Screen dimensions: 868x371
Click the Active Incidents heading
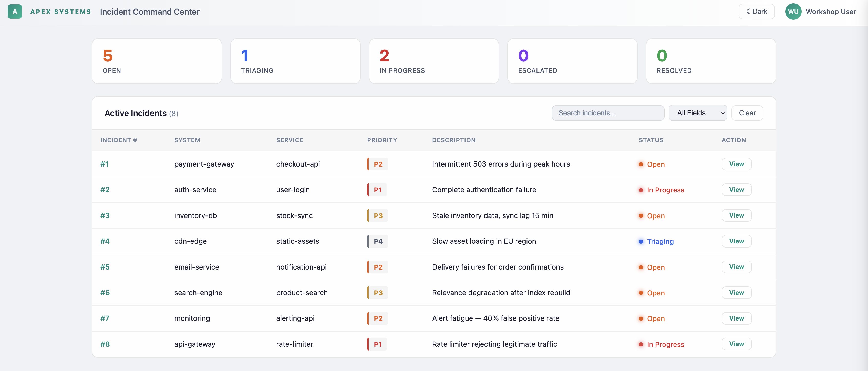coord(136,113)
